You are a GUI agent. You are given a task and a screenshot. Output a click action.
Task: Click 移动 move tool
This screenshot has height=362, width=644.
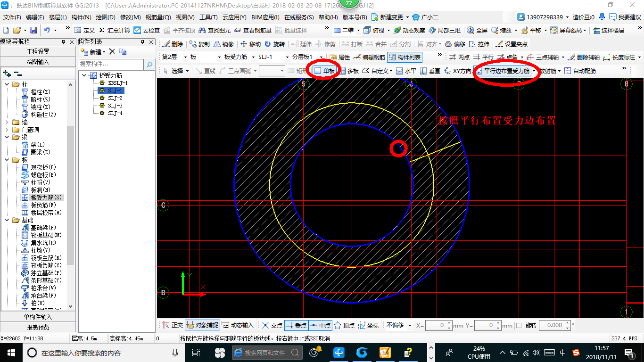[250, 44]
